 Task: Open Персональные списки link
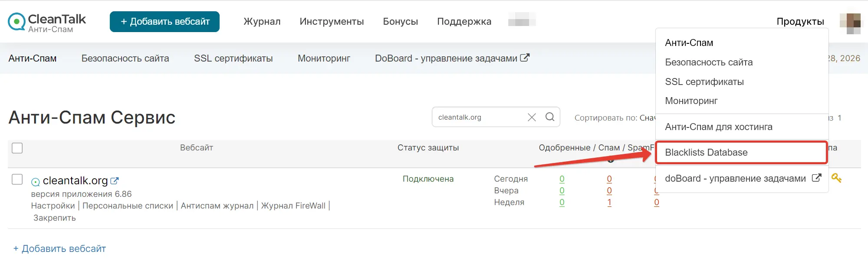pyautogui.click(x=128, y=206)
